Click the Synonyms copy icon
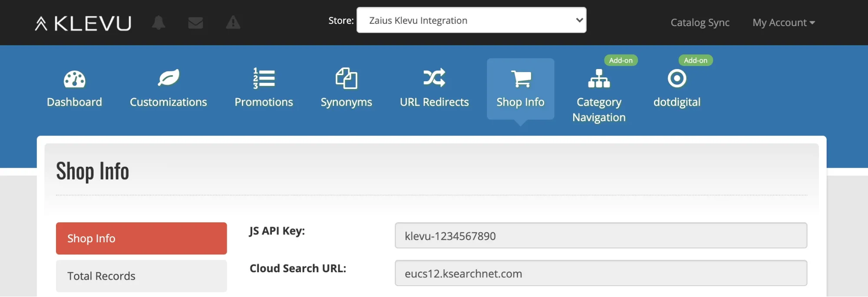Screen dimensions: 868x297 347,78
